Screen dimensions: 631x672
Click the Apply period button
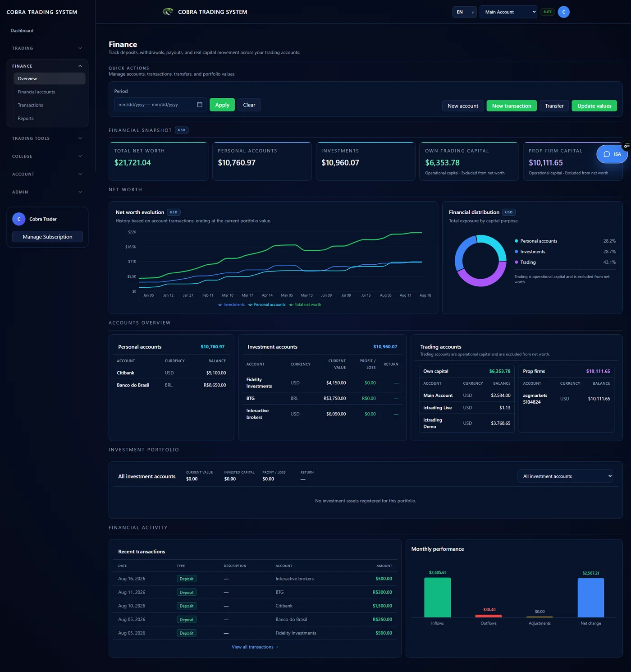click(x=222, y=105)
